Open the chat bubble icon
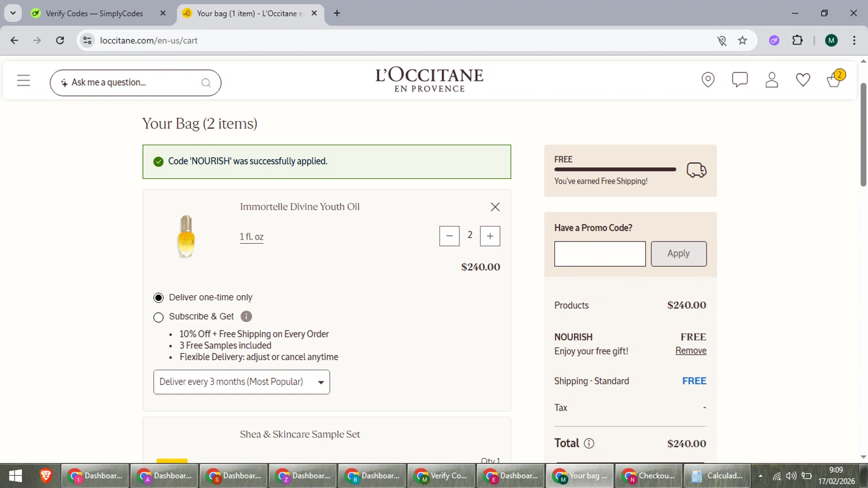 coord(740,80)
